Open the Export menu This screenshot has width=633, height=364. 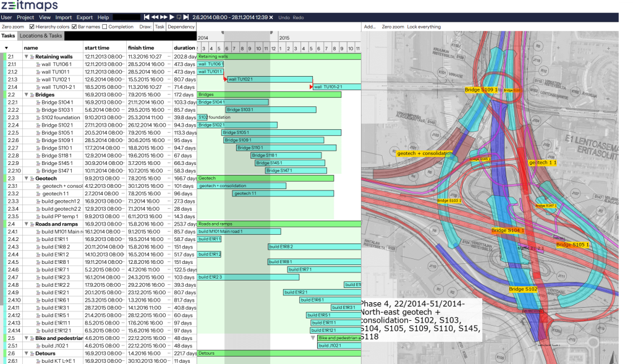pyautogui.click(x=84, y=17)
